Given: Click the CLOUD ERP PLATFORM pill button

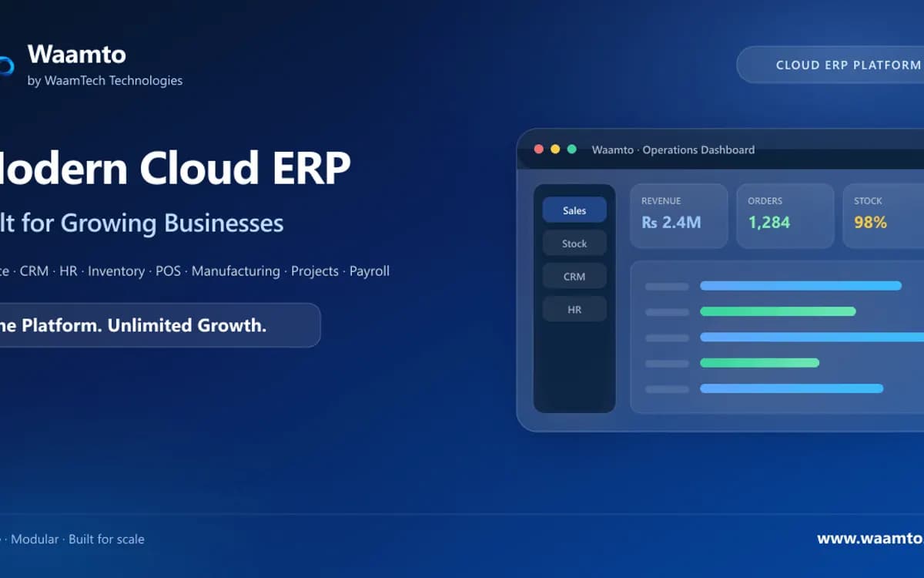Looking at the screenshot, I should (x=830, y=65).
